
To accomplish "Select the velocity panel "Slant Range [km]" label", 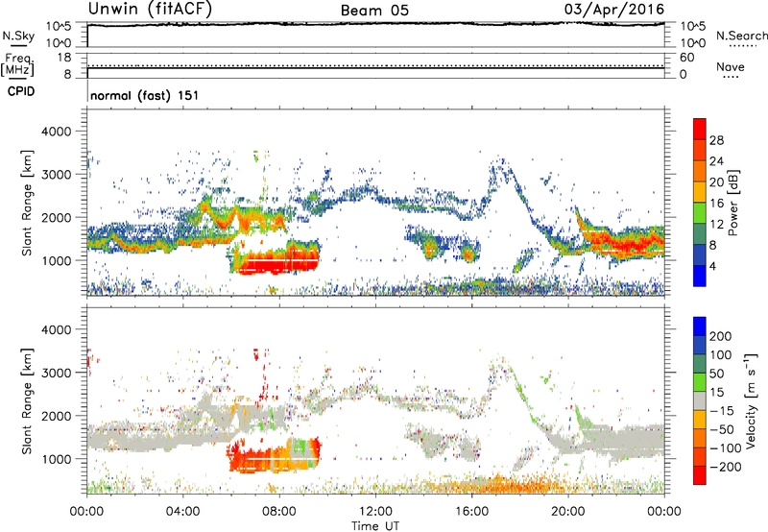I will [27, 401].
